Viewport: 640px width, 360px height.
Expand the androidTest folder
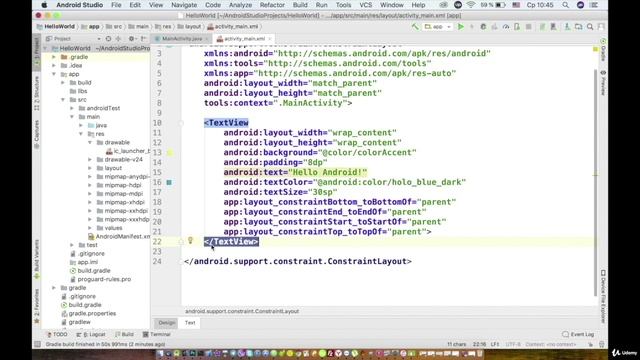pyautogui.click(x=72, y=108)
